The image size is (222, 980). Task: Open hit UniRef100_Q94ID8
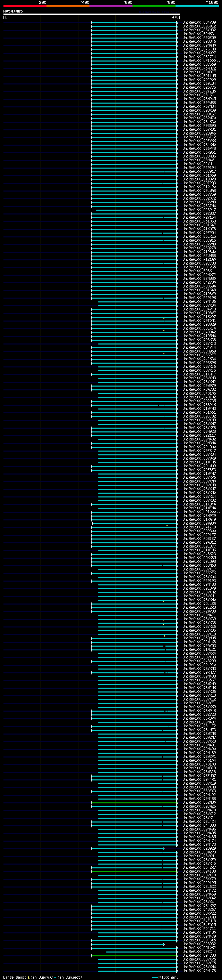pos(199,871)
